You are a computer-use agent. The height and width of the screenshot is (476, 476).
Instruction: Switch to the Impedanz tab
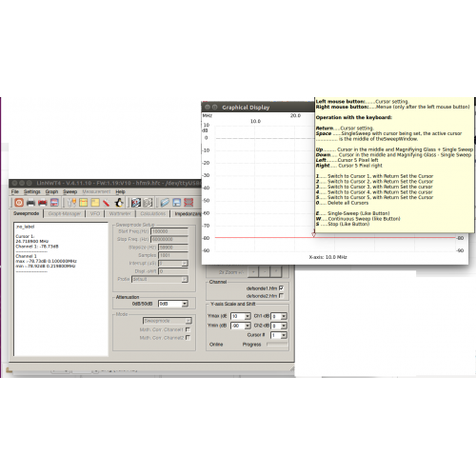click(x=188, y=214)
